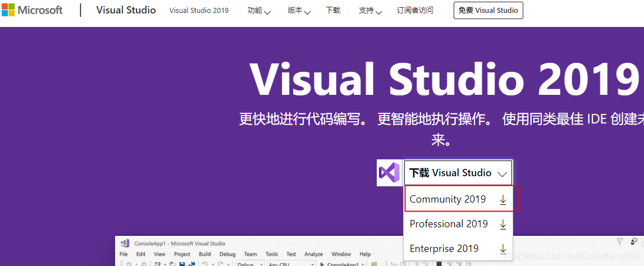Open the File menu in ConsoleApp1 window
Screen dimensions: 644x266
125,254
